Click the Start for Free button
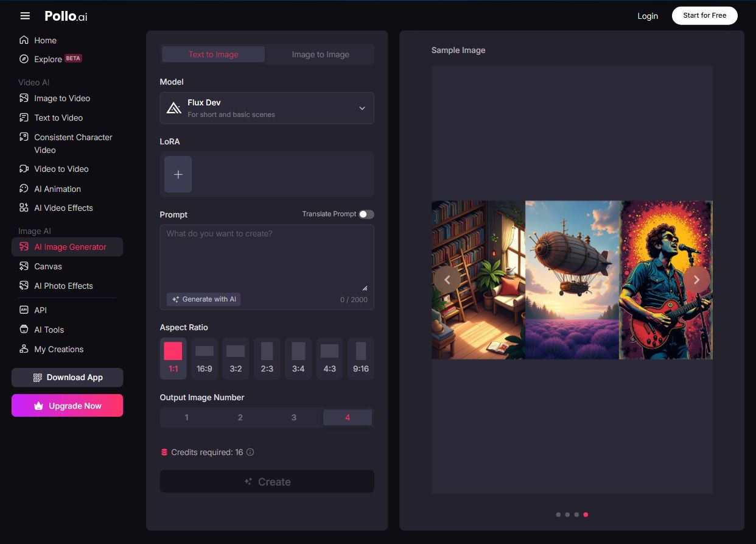Image resolution: width=756 pixels, height=544 pixels. (705, 16)
